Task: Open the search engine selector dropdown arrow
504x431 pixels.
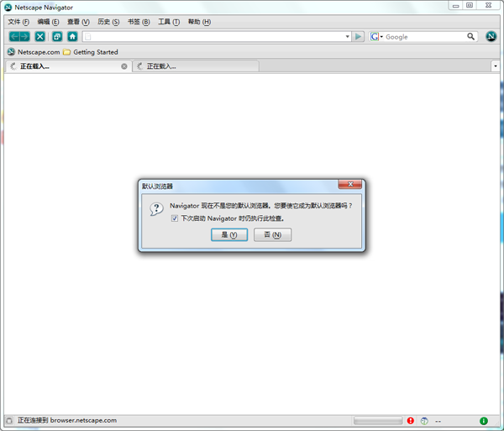Action: click(381, 37)
